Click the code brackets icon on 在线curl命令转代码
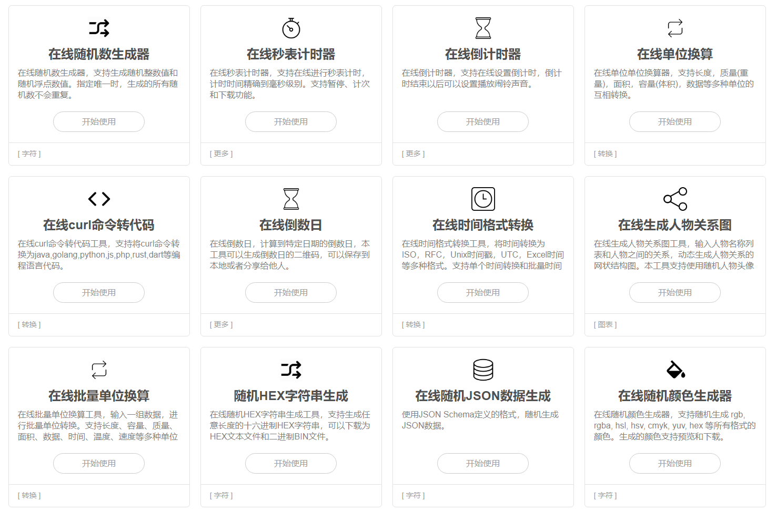776x532 pixels. (x=99, y=199)
